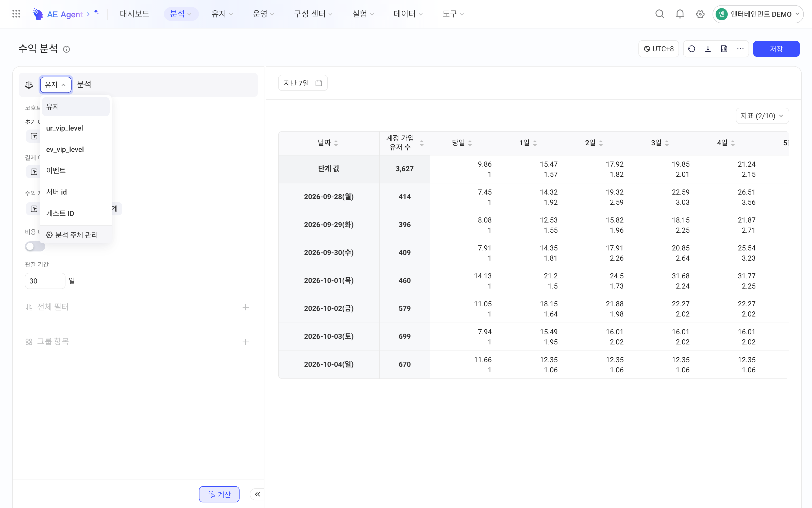Click the calendar icon in 지난 7일
This screenshot has height=508, width=812.
click(319, 83)
